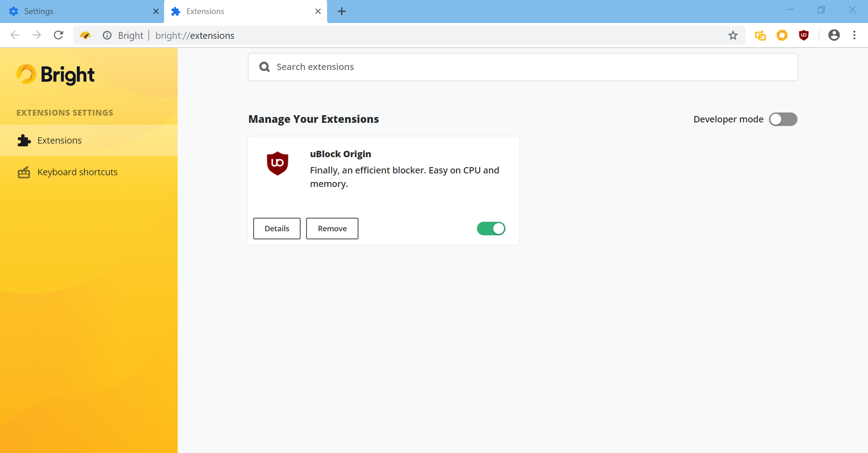Click the Manage Your Extensions heading
868x453 pixels.
pos(314,119)
